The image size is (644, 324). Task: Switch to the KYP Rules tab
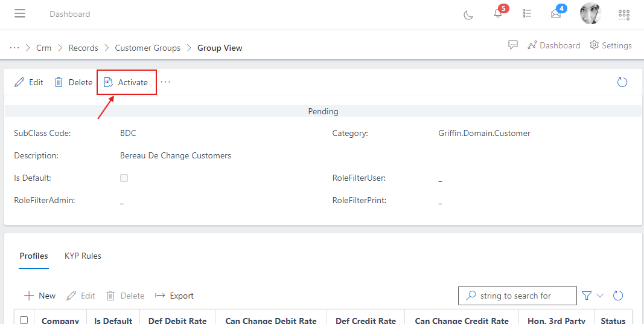point(83,256)
